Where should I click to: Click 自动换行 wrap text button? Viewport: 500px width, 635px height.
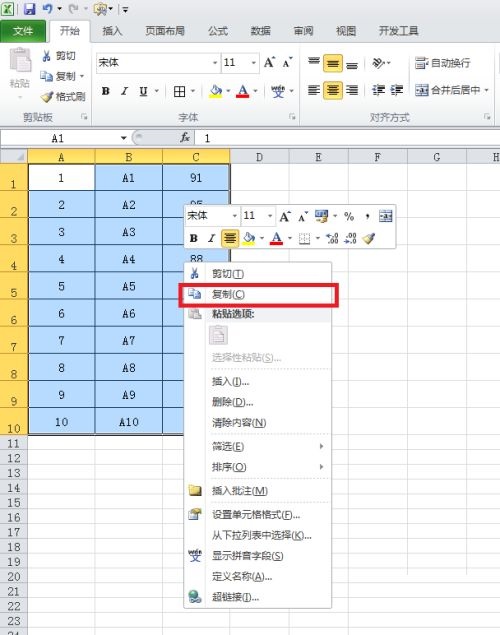pos(442,63)
